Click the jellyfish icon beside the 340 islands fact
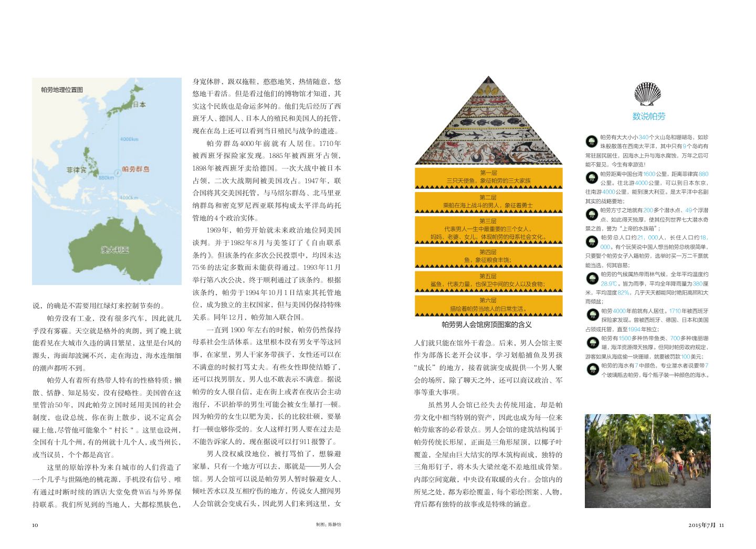 [592, 141]
